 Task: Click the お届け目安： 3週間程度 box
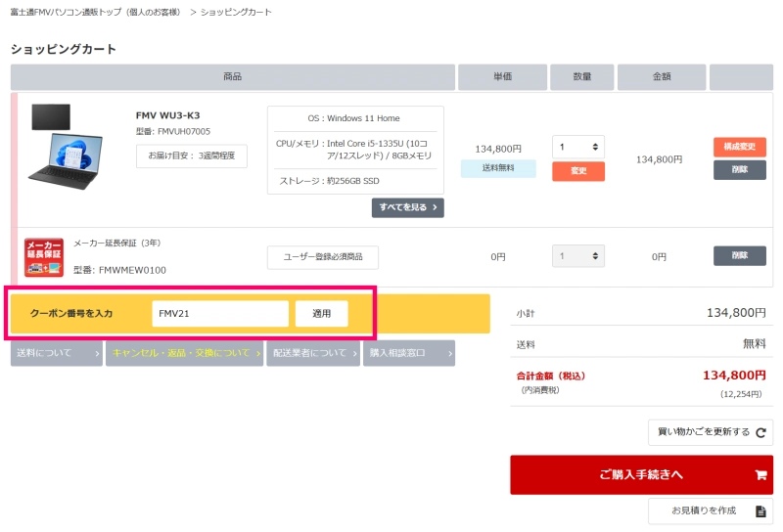(191, 155)
